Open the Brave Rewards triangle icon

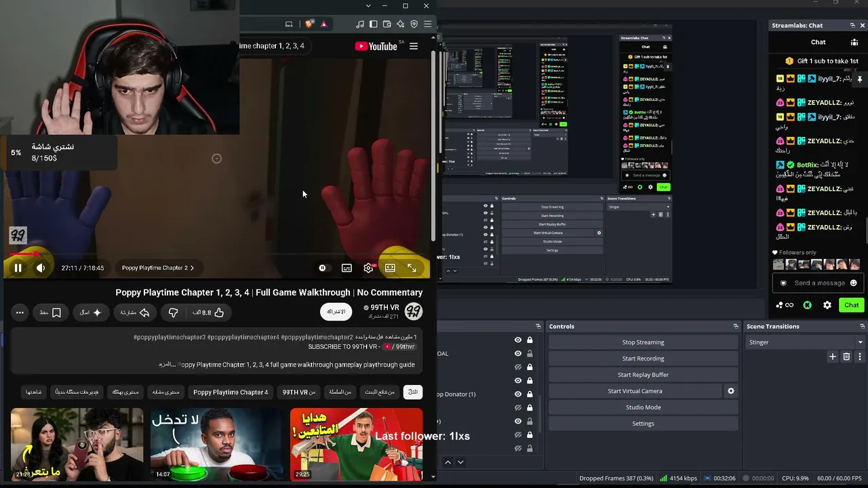pyautogui.click(x=323, y=24)
